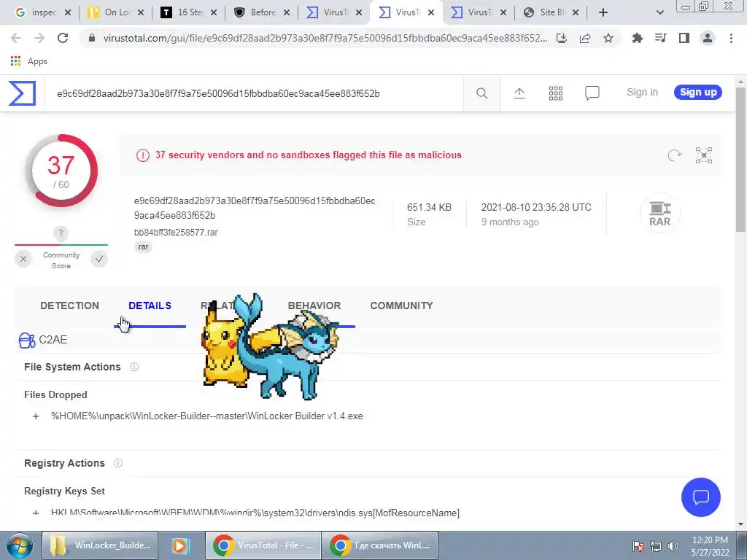Click the Sign up button
The height and width of the screenshot is (560, 747).
tap(698, 93)
